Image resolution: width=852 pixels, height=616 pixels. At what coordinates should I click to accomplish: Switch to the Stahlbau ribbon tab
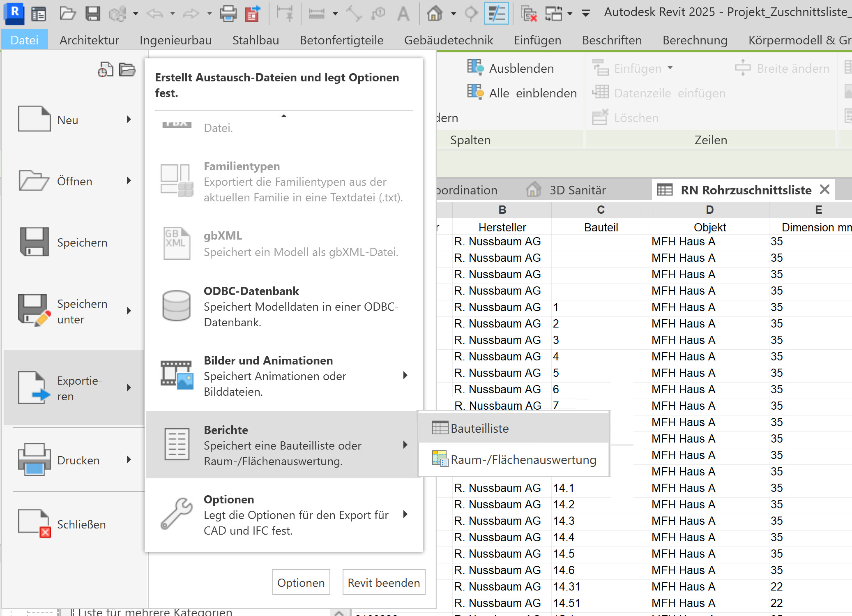click(x=256, y=40)
